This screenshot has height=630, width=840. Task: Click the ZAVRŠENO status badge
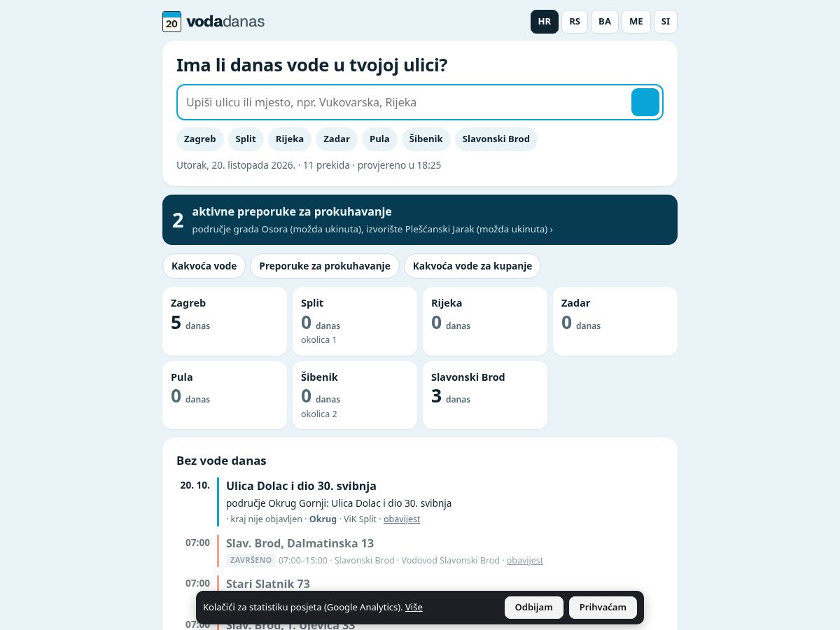[x=251, y=561]
